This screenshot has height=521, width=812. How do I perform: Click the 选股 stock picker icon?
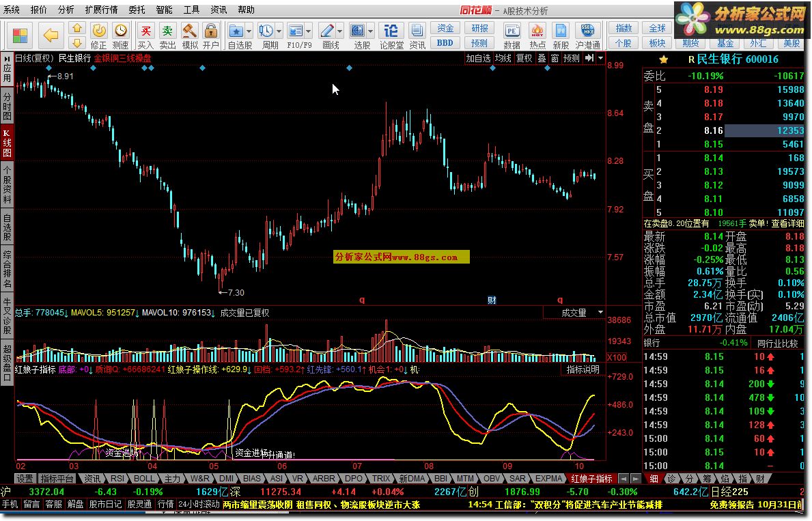tap(358, 31)
